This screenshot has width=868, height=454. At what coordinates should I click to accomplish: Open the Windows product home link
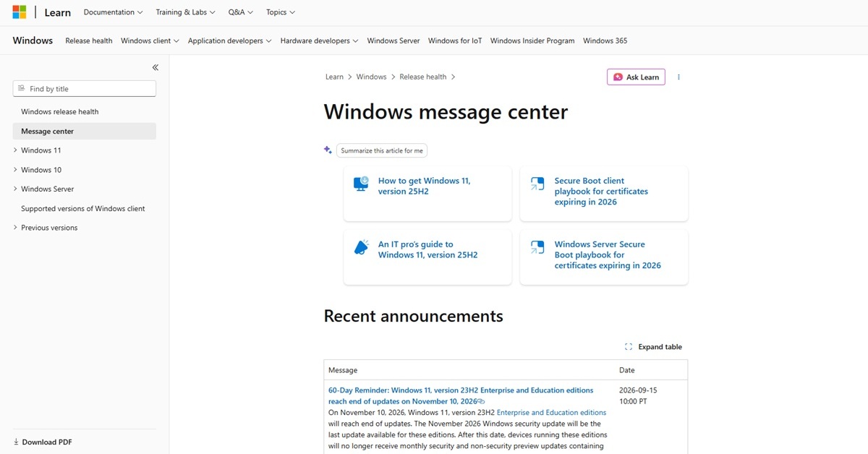click(33, 40)
